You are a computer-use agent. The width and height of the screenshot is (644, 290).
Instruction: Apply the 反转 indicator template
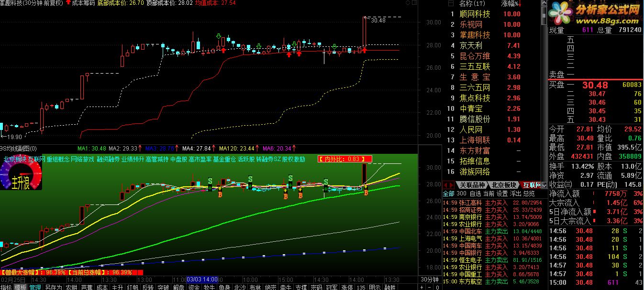coord(148,287)
